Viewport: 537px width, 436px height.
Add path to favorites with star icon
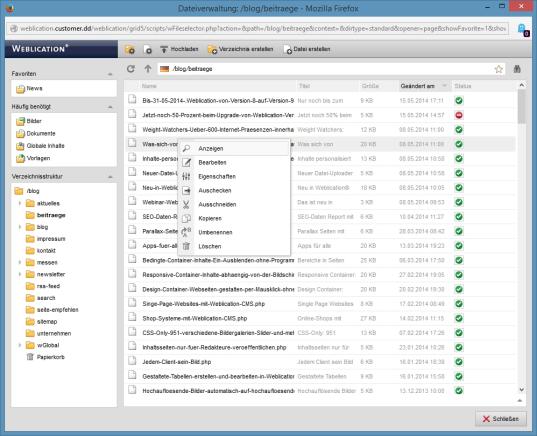click(x=499, y=69)
